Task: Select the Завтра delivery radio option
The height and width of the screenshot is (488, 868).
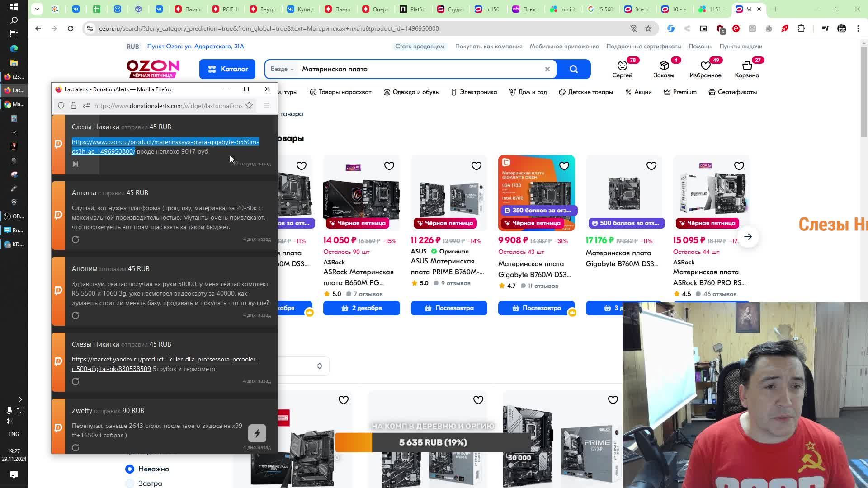Action: [x=130, y=483]
